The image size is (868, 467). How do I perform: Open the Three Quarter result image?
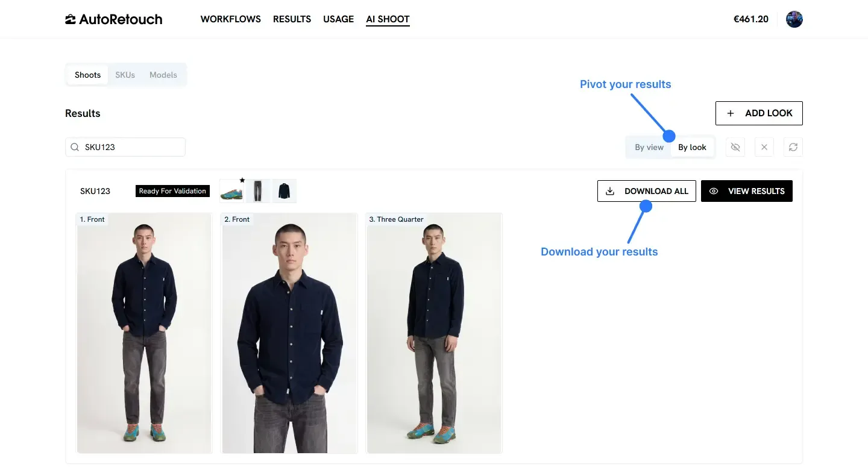435,333
